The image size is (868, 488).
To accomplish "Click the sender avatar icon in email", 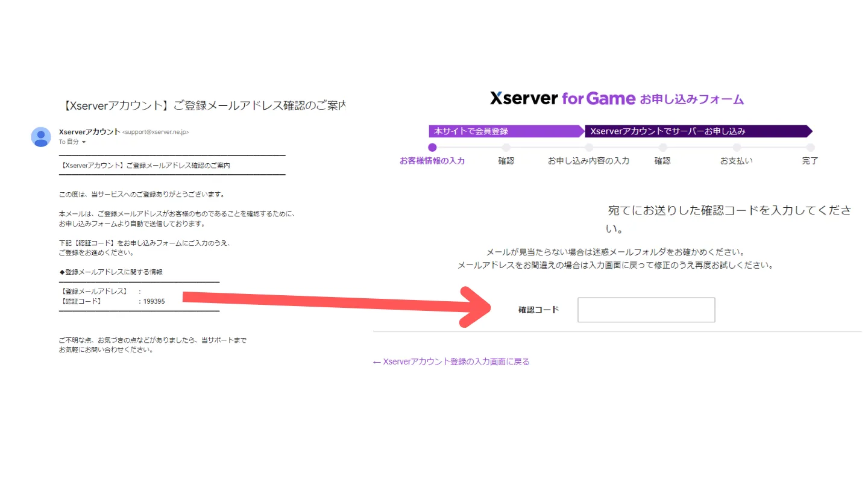I will coord(41,137).
